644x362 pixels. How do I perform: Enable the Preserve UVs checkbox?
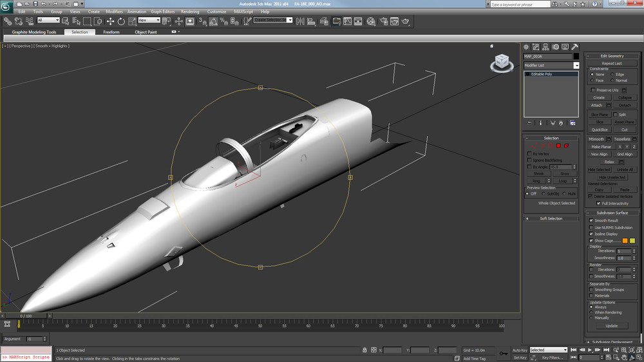(x=592, y=90)
